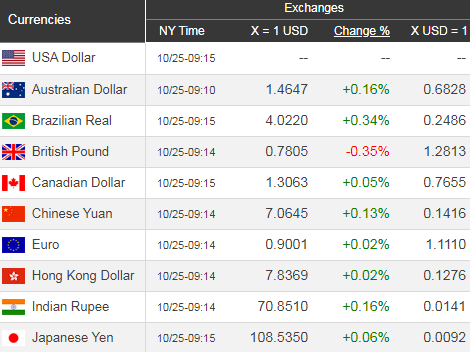Select the European Union flag icon
The width and height of the screenshot is (471, 361).
point(13,245)
